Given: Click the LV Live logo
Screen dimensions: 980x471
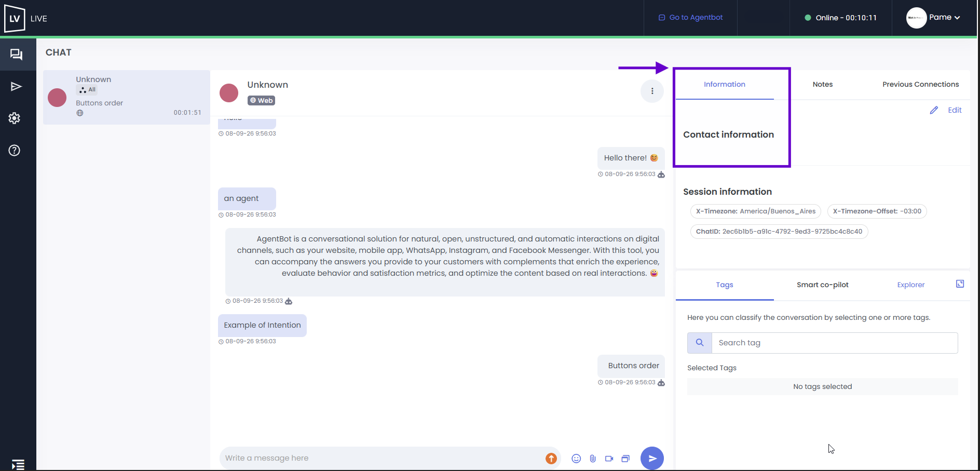Looking at the screenshot, I should pyautogui.click(x=15, y=19).
